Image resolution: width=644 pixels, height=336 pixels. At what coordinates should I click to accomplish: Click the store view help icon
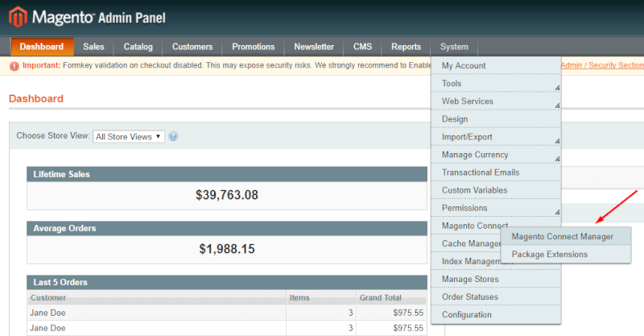pyautogui.click(x=173, y=136)
